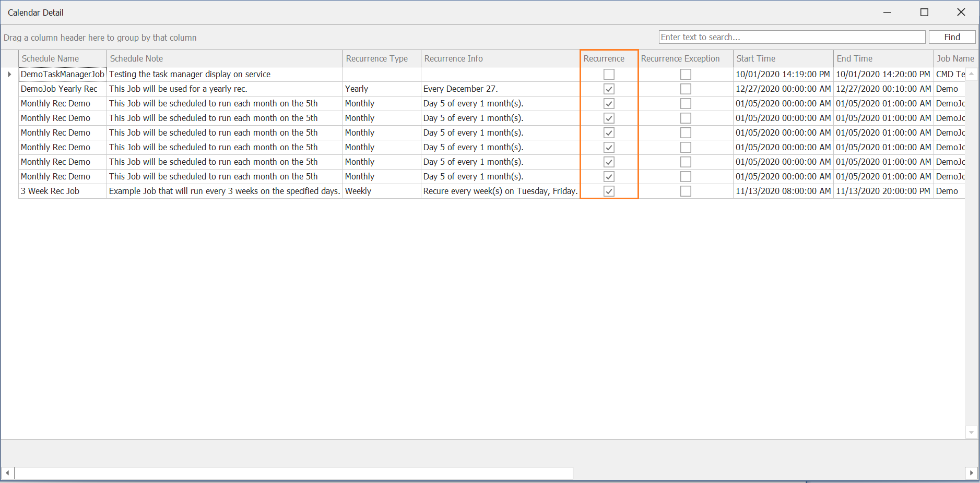The height and width of the screenshot is (483, 980).
Task: Maximize the Calendar Detail window
Action: point(924,13)
